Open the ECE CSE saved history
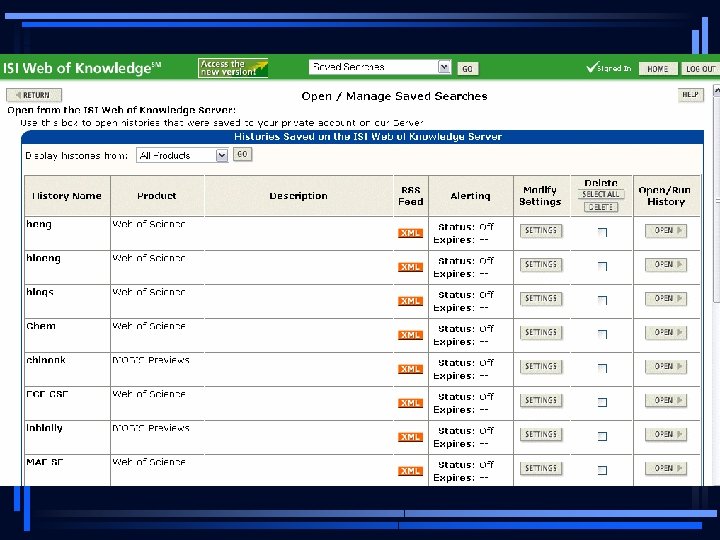The width and height of the screenshot is (720, 540). click(x=666, y=400)
